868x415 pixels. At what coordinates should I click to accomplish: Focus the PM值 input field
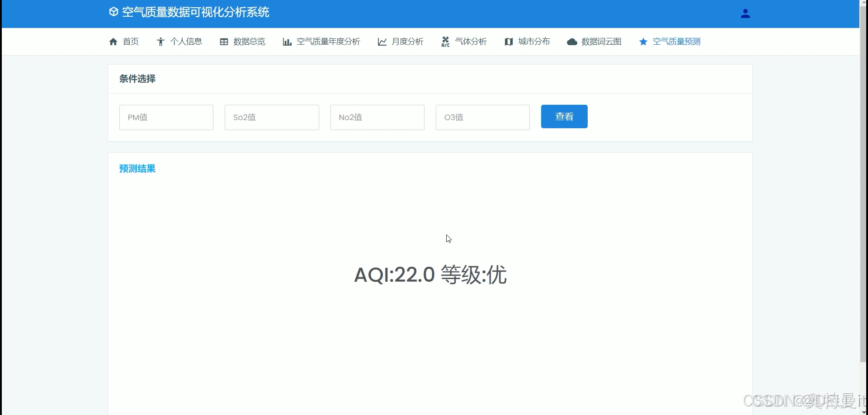166,117
